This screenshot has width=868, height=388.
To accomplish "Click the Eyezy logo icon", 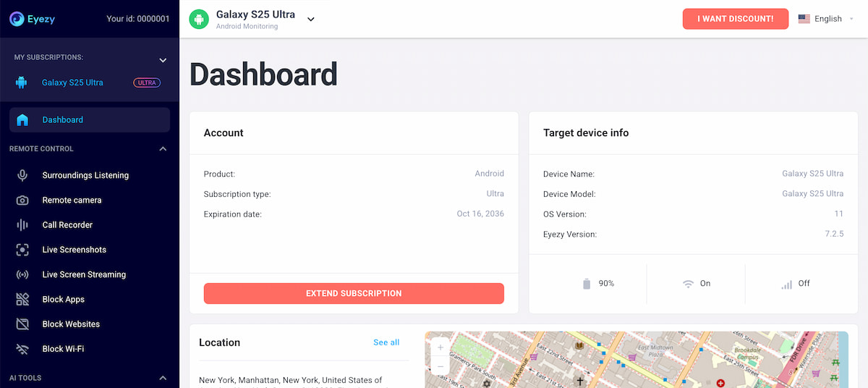I will tap(17, 19).
